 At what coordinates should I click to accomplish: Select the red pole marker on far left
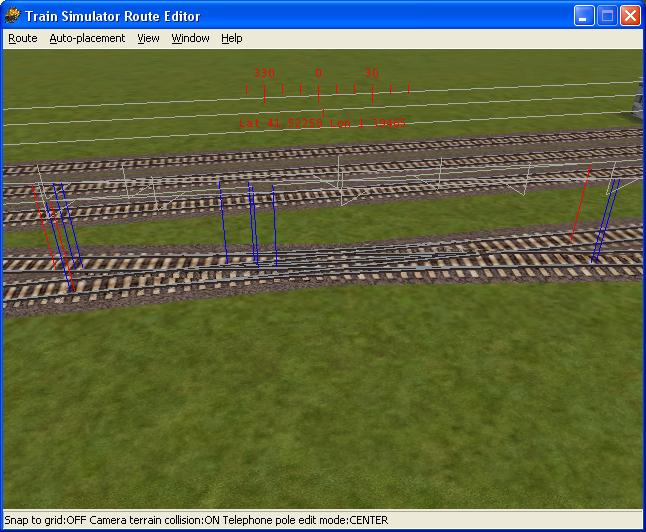point(43,225)
